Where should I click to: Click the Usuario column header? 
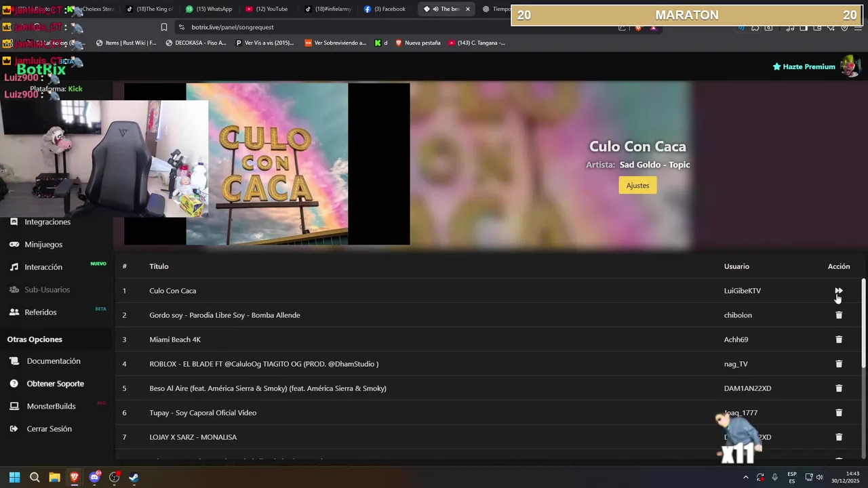pyautogui.click(x=736, y=266)
